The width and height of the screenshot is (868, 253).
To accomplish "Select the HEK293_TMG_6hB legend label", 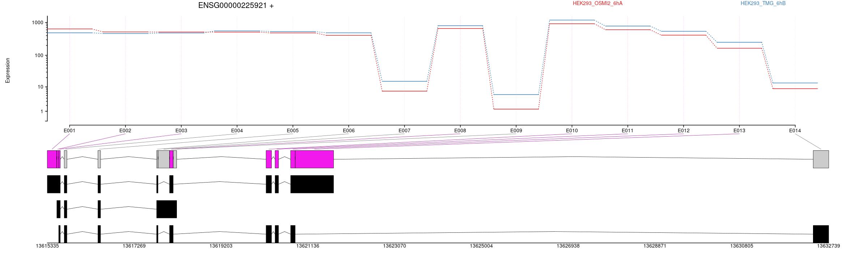I will (x=763, y=3).
